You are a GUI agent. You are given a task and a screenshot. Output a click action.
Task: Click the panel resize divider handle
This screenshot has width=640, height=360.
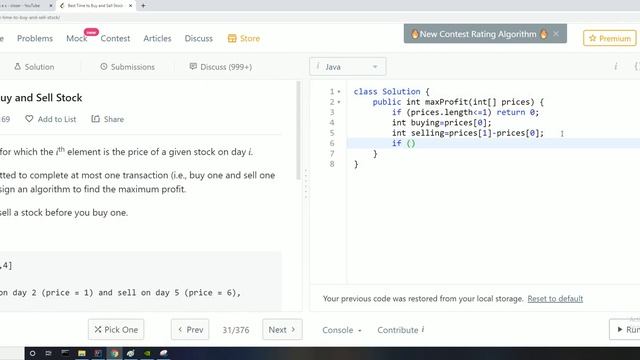click(x=306, y=184)
